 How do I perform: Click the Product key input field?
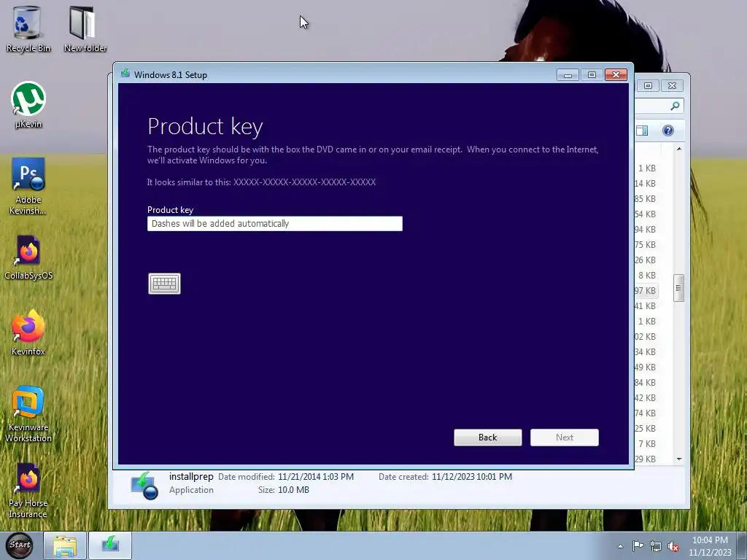[x=275, y=224]
